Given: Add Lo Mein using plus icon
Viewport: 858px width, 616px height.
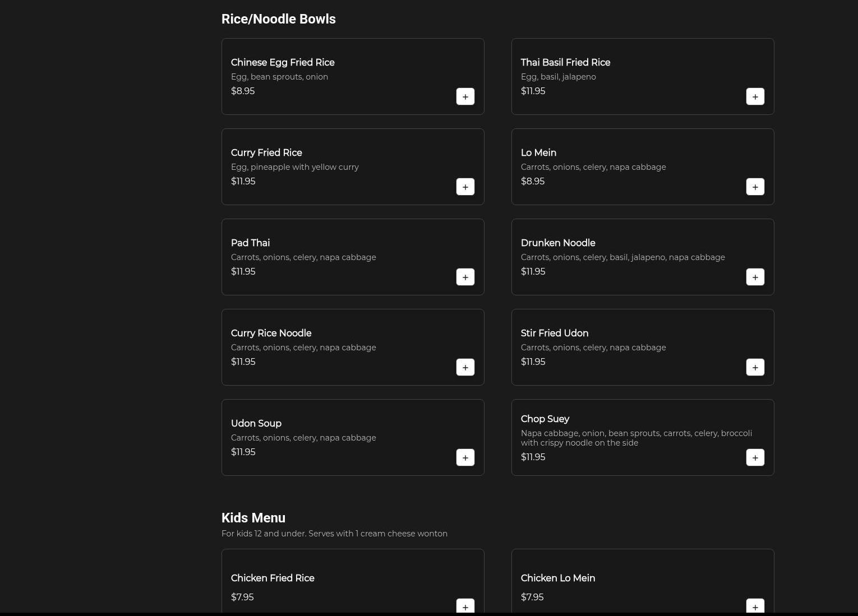Looking at the screenshot, I should 755,187.
